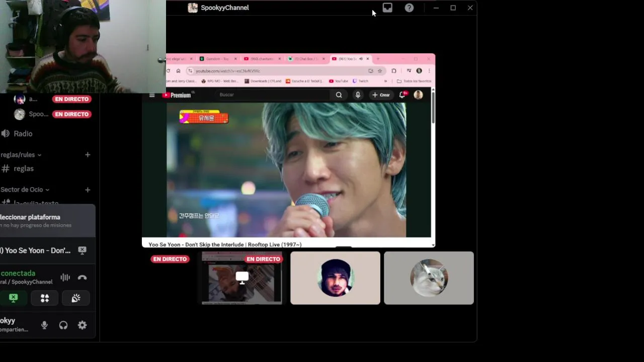
Task: Open Chrome three-dot menu
Action: (x=429, y=71)
